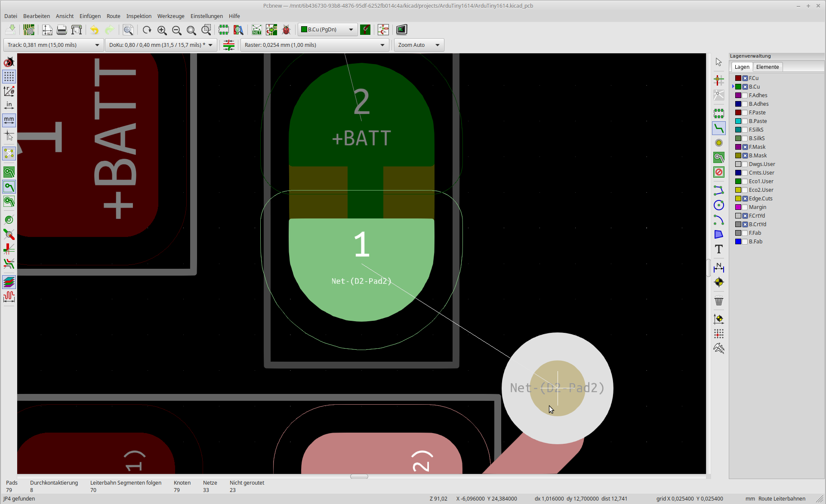Viewport: 826px width, 504px height.
Task: Click the Eco2.User yellow color swatch
Action: pos(738,190)
